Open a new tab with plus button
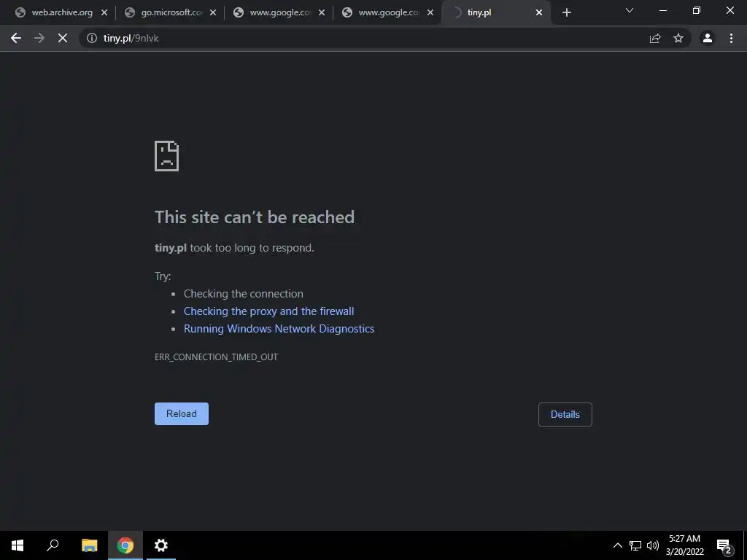Viewport: 747px width, 560px height. 566,13
